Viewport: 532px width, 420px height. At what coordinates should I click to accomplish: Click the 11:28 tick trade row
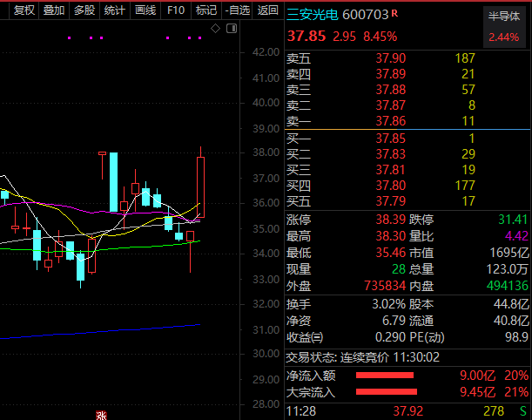[x=407, y=411]
